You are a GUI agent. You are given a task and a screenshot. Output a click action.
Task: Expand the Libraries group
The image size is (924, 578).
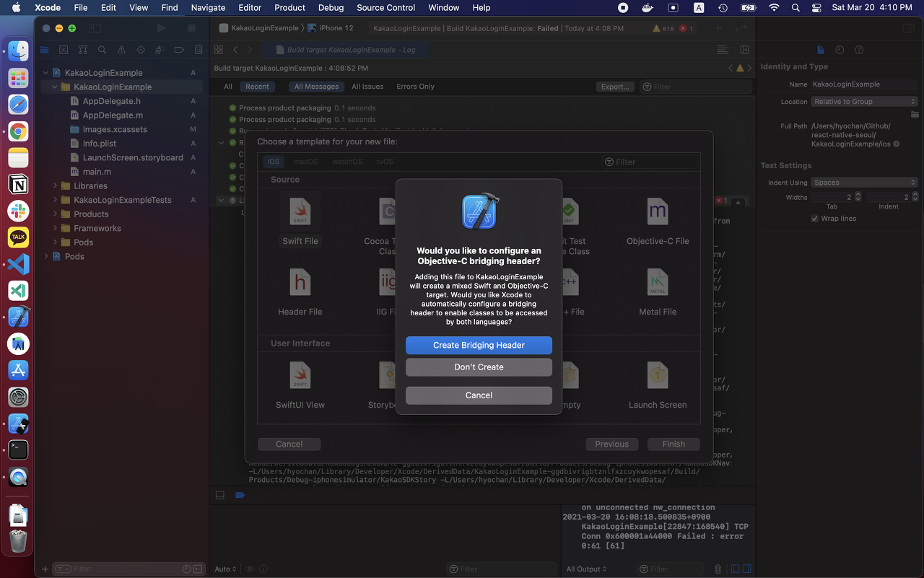point(55,185)
